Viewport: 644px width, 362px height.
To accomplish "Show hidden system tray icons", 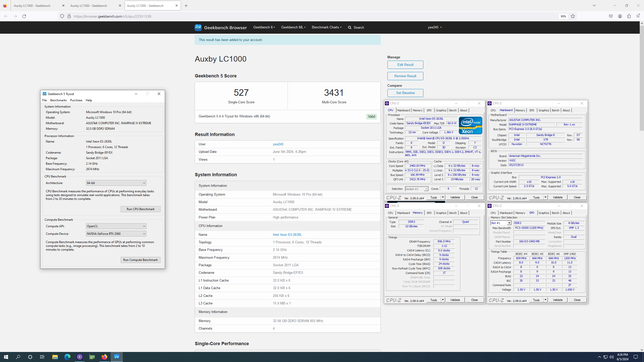I will point(599,357).
